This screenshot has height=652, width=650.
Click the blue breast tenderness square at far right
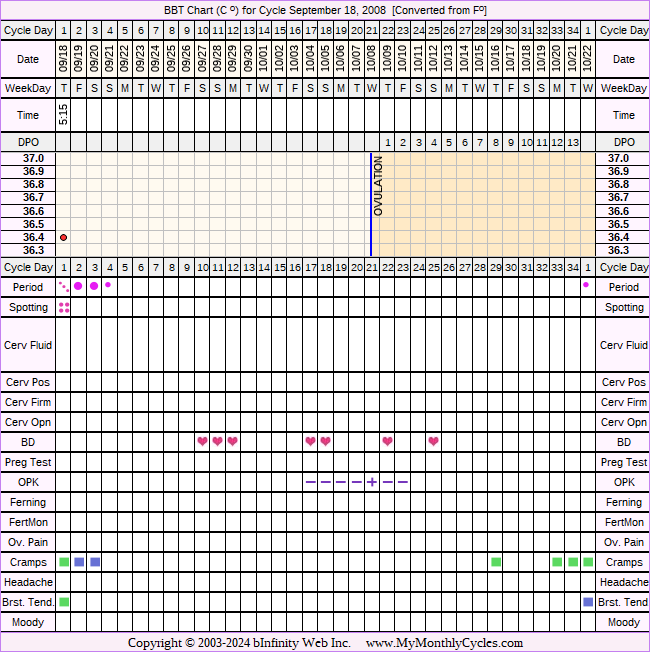point(588,602)
